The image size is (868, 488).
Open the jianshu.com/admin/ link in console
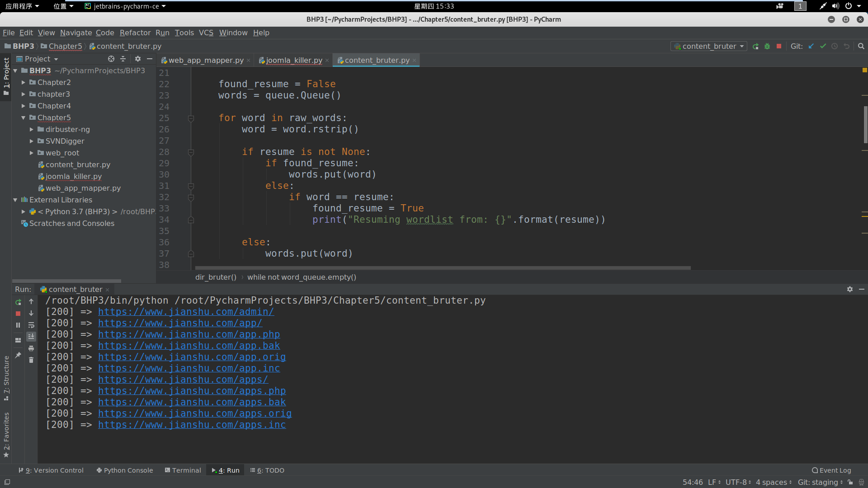tap(186, 312)
